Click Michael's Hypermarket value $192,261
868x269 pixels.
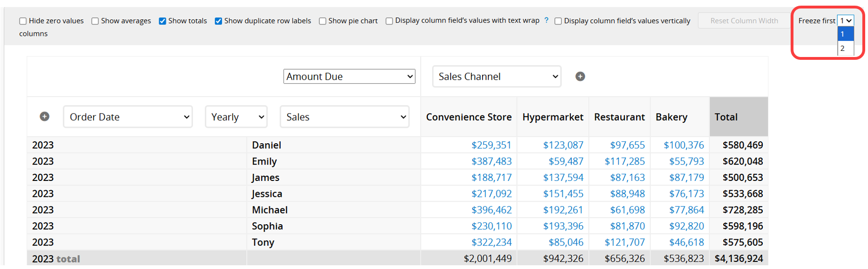click(563, 210)
